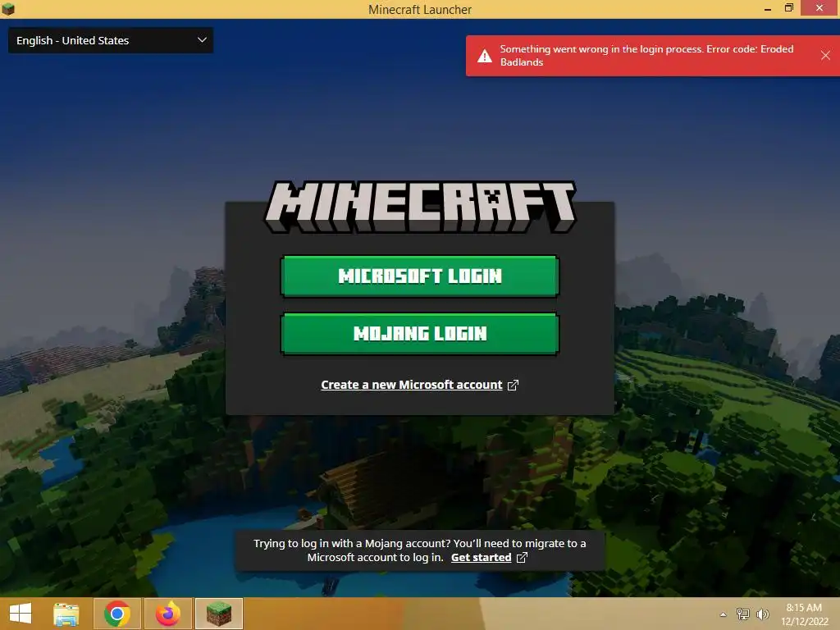
Task: Restore down the Minecraft Launcher window
Action: [788, 8]
